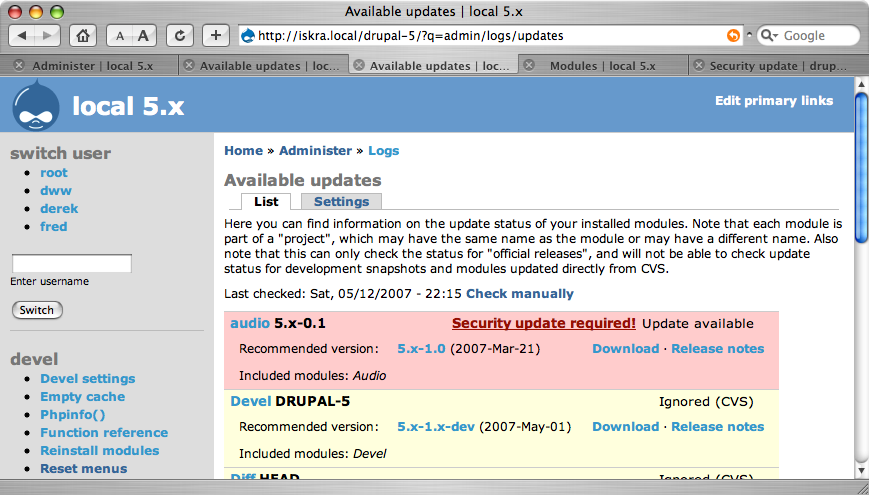Increase text size with large A button
Viewport: 869px width, 495px height.
[x=144, y=36]
